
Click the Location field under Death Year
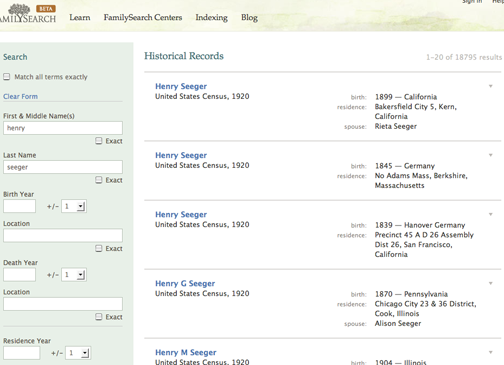click(63, 304)
